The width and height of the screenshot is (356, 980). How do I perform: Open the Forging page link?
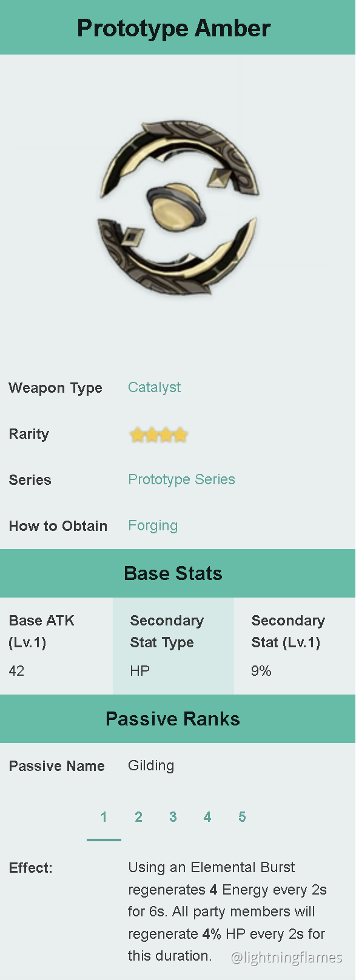[x=153, y=525]
